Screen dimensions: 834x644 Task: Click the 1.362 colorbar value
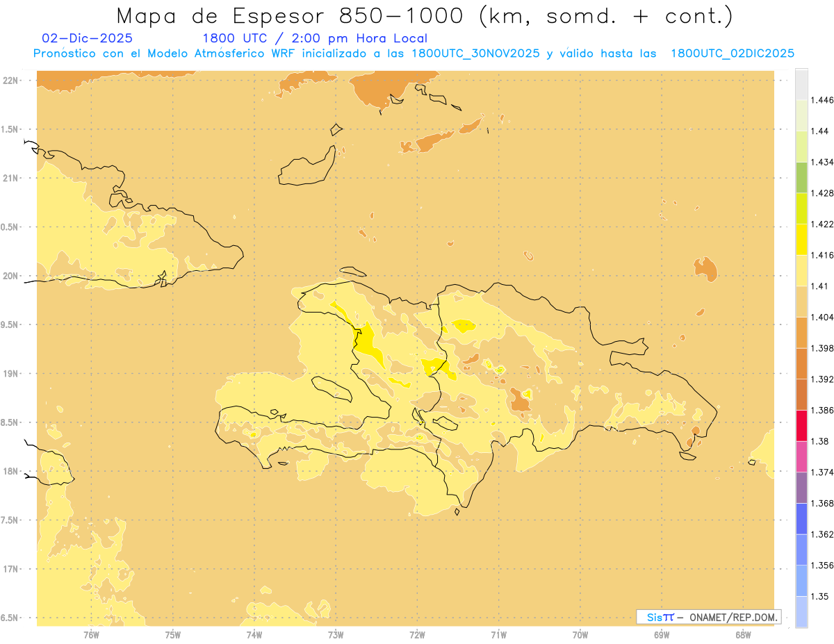822,534
